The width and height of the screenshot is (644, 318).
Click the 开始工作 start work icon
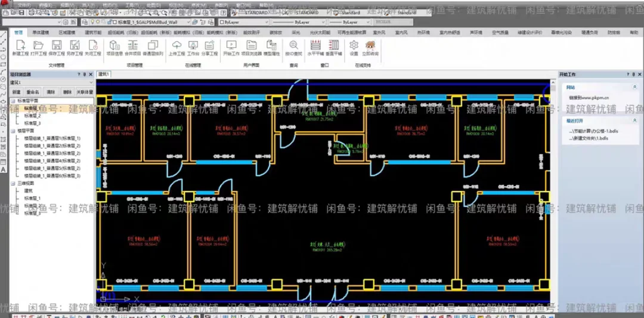[x=231, y=48]
